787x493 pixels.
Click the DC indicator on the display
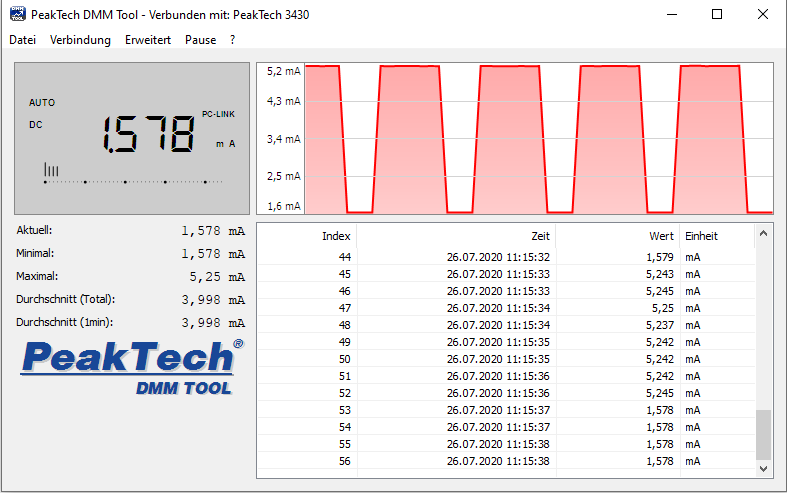click(36, 125)
